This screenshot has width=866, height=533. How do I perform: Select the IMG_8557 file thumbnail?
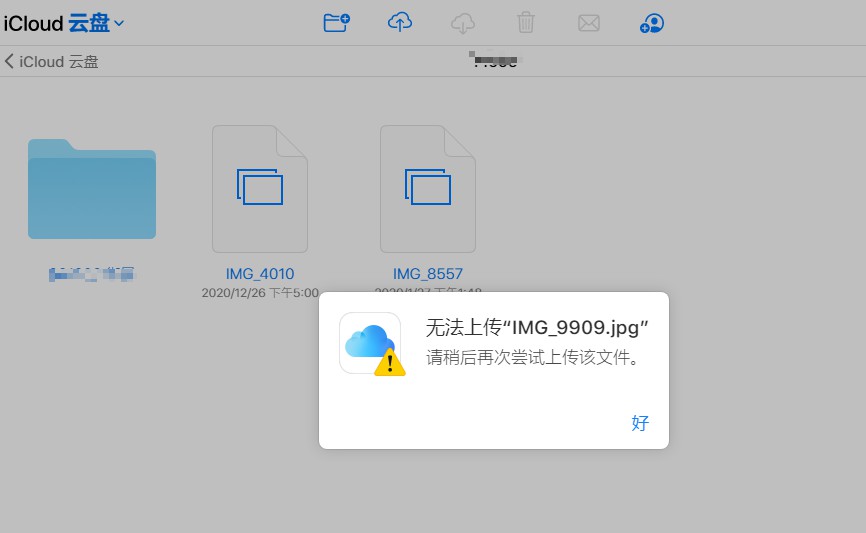click(x=427, y=189)
